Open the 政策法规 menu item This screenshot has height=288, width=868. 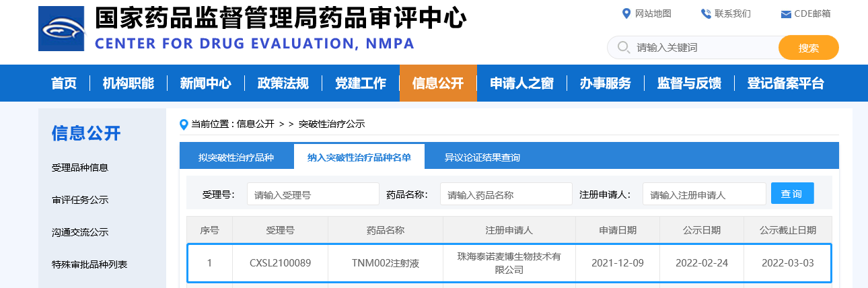tap(283, 83)
